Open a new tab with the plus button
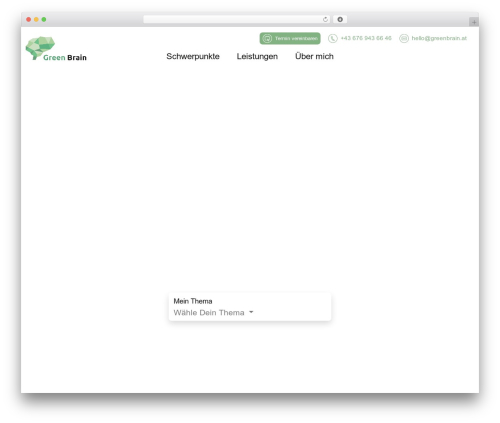The height and width of the screenshot is (423, 500). coord(474,22)
